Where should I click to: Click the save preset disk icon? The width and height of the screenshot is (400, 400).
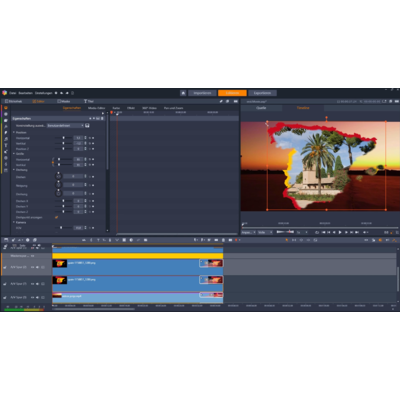87,126
